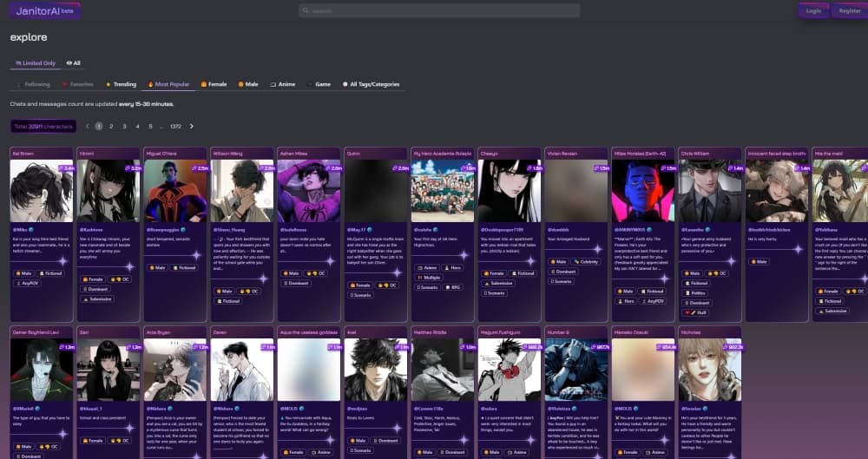Image resolution: width=868 pixels, height=459 pixels.
Task: Switch visibility filter to All
Action: click(x=74, y=63)
